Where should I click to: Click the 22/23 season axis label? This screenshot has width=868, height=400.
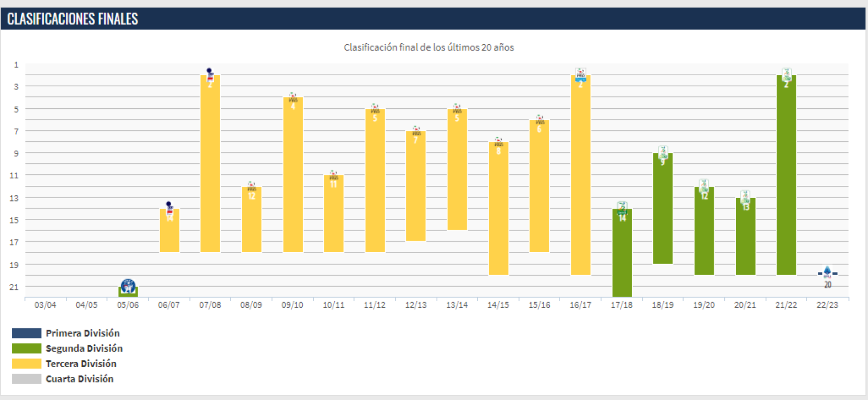pos(827,305)
